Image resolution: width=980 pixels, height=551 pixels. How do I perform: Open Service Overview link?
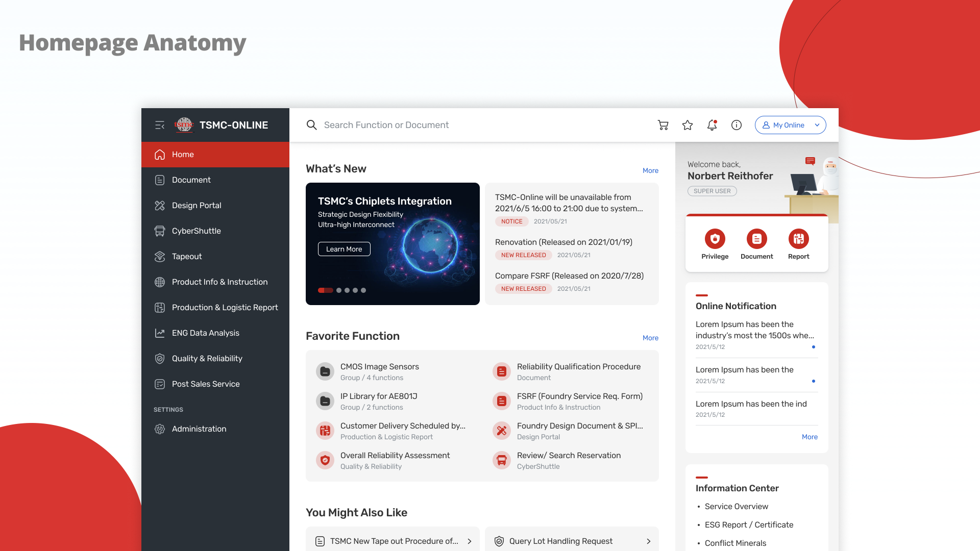tap(736, 507)
